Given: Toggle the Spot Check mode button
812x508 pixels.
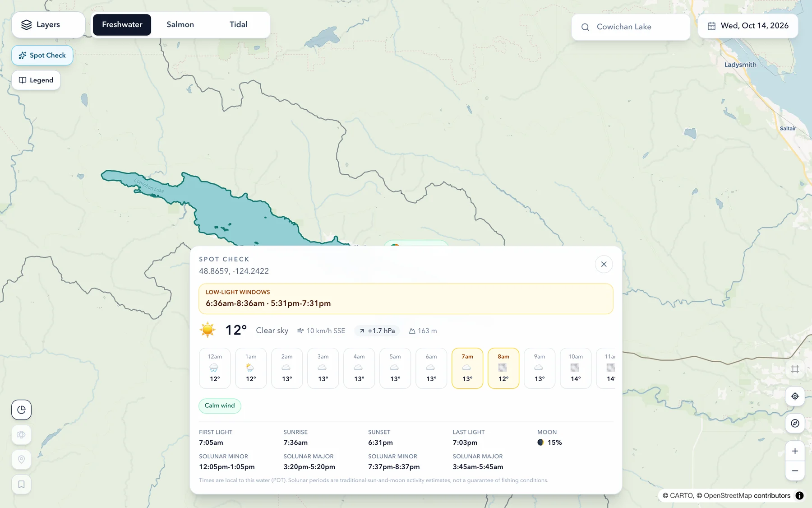Looking at the screenshot, I should pos(42,55).
